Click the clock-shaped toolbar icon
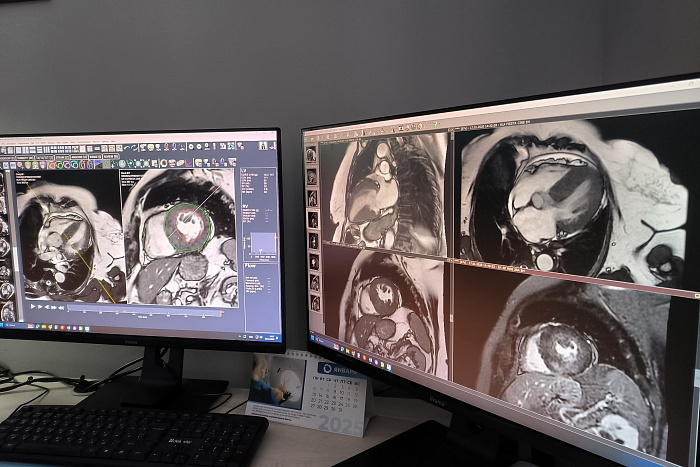Image resolution: width=700 pixels, height=467 pixels. click(x=122, y=164)
